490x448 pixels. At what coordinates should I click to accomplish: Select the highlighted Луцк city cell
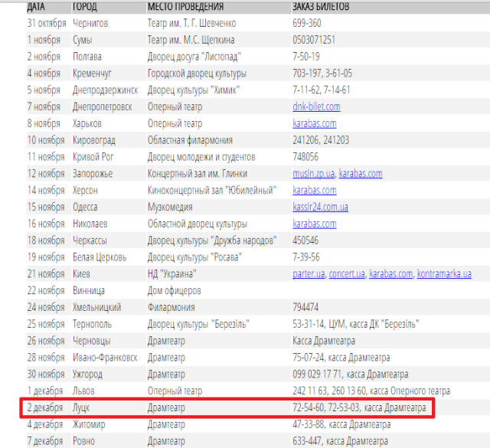(x=82, y=408)
